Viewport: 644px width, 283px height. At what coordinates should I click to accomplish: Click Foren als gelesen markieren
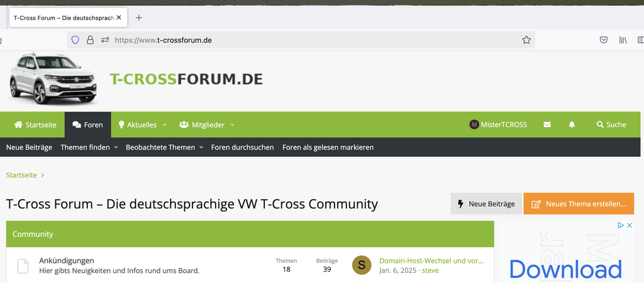click(x=328, y=147)
